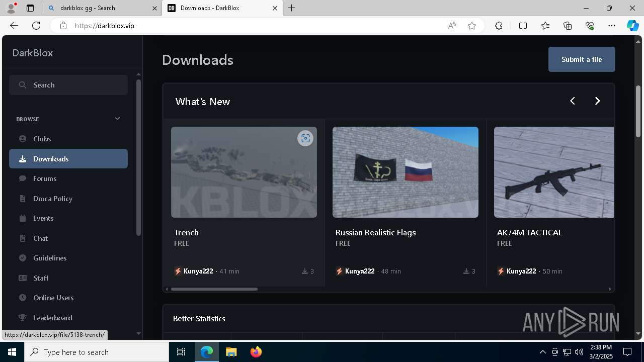
Task: Open the Extensions puzzle icon
Action: pos(499,26)
